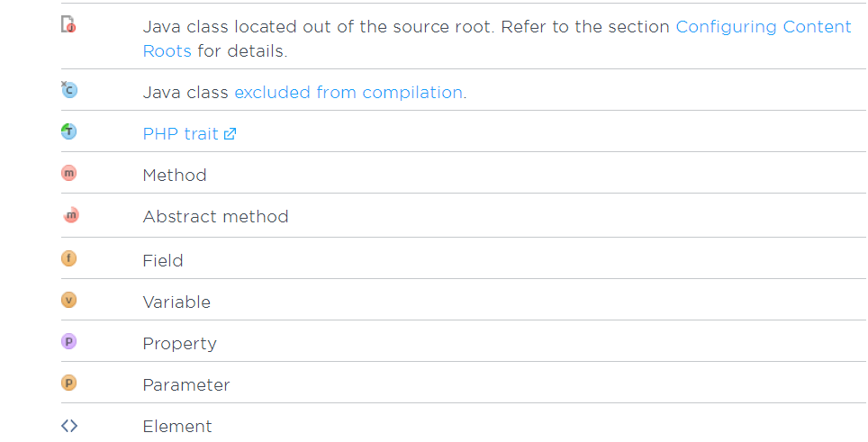Click the Variable label text
The image size is (868, 442).
(176, 302)
